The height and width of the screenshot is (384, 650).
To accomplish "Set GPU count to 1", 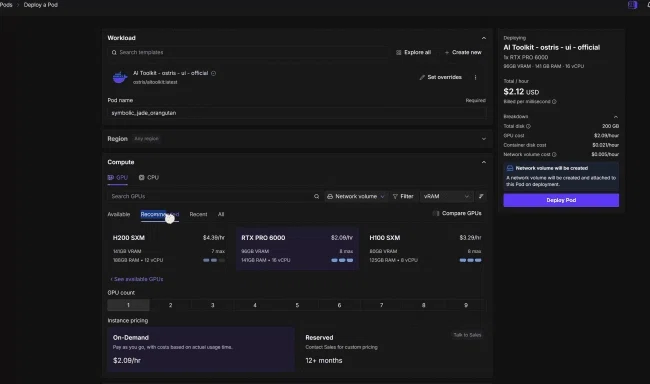I will click(x=129, y=305).
